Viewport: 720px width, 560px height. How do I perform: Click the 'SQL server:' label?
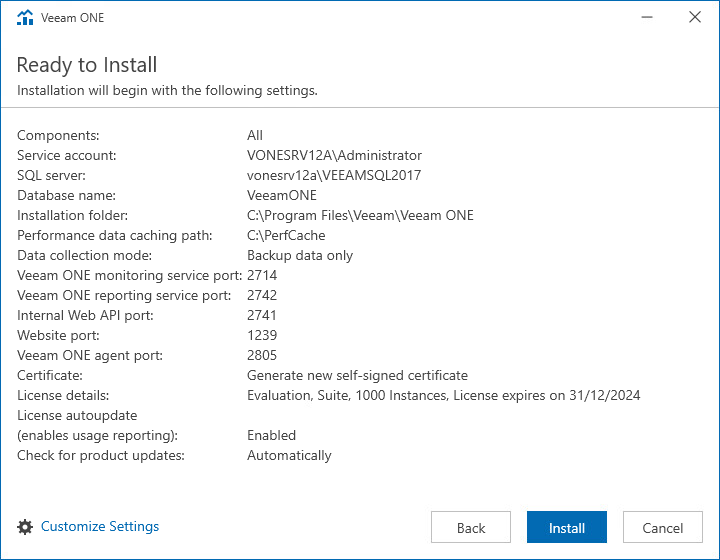tap(51, 175)
